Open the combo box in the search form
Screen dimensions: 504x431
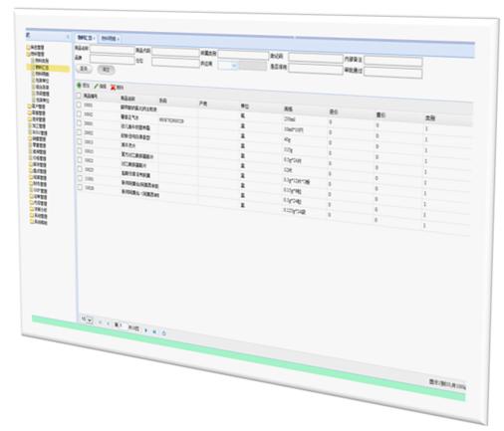[x=228, y=66]
